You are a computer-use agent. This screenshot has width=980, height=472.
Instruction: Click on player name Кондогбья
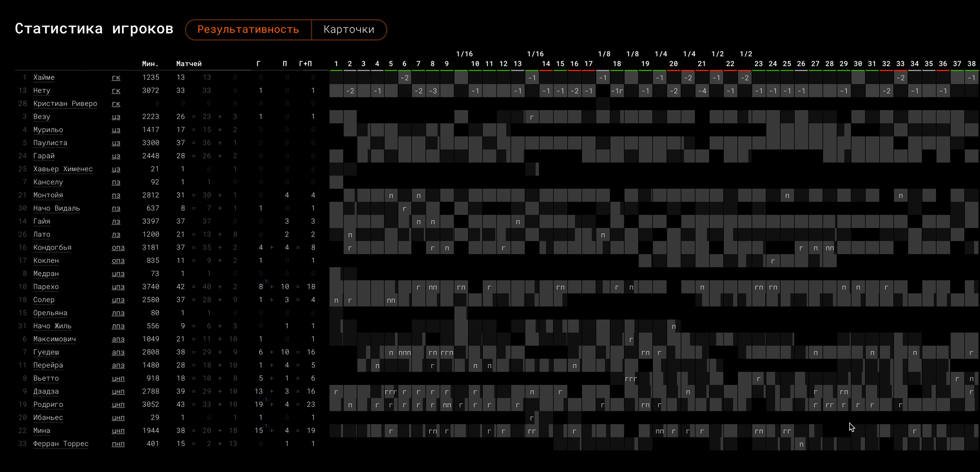(52, 247)
